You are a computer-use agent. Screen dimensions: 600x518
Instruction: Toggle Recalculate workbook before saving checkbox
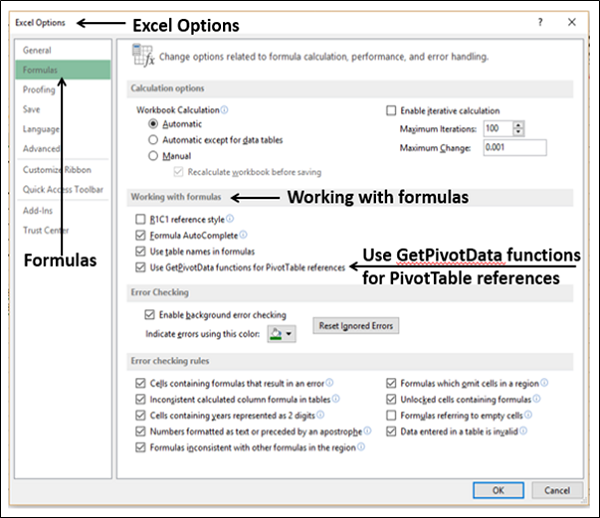pyautogui.click(x=178, y=172)
